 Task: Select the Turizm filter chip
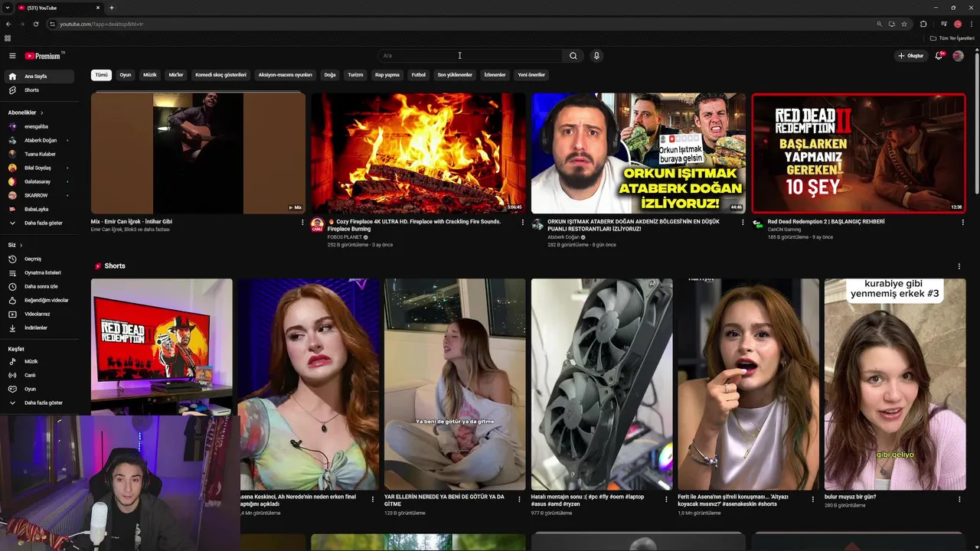[355, 75]
